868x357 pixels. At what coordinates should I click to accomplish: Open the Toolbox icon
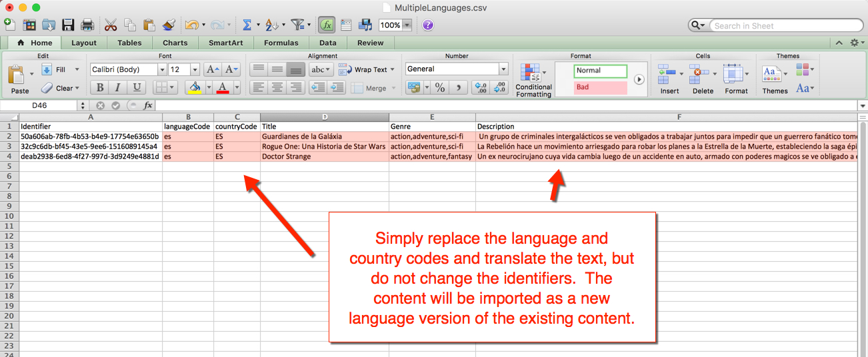pyautogui.click(x=346, y=25)
